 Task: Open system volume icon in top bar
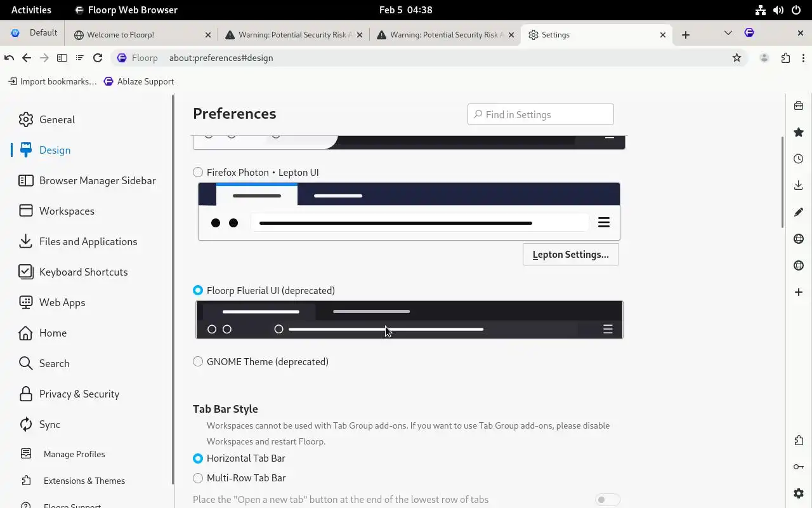coord(778,10)
